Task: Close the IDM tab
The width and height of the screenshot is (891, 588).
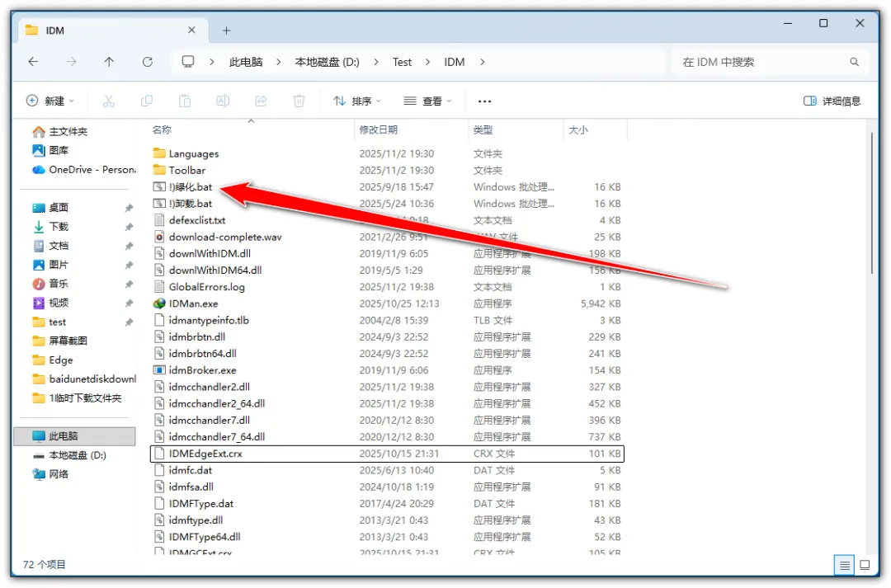Action: point(191,31)
